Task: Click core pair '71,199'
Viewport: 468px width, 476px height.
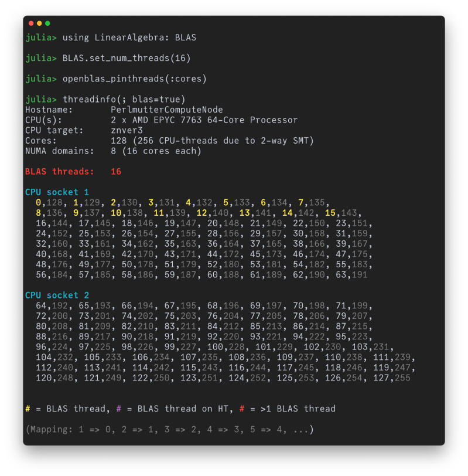Action: click(x=351, y=305)
